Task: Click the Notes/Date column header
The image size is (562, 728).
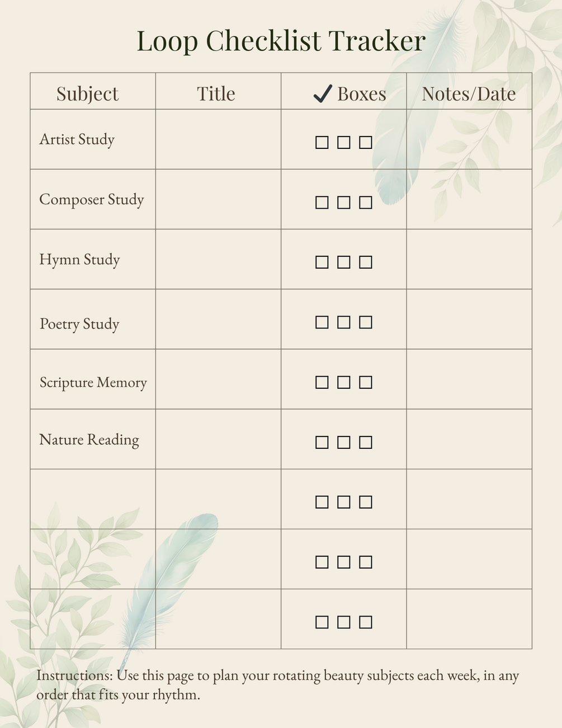Action: [x=469, y=94]
